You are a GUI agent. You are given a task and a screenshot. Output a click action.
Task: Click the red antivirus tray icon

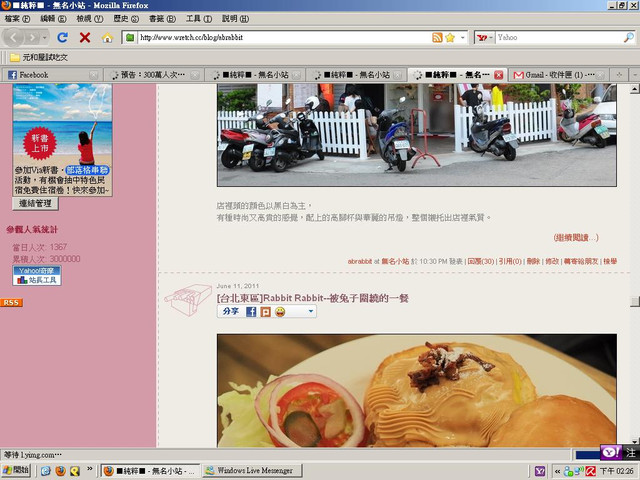[591, 471]
